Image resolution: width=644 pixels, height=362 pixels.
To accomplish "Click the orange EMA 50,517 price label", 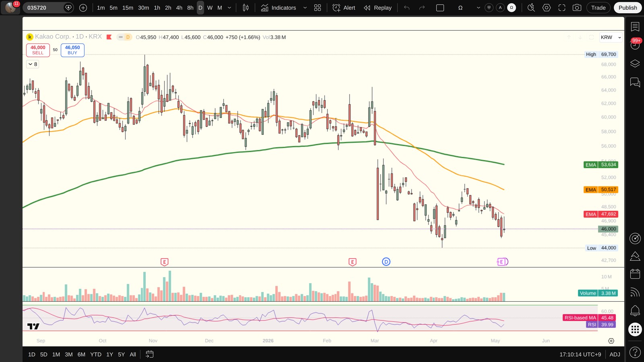I will pos(601,190).
